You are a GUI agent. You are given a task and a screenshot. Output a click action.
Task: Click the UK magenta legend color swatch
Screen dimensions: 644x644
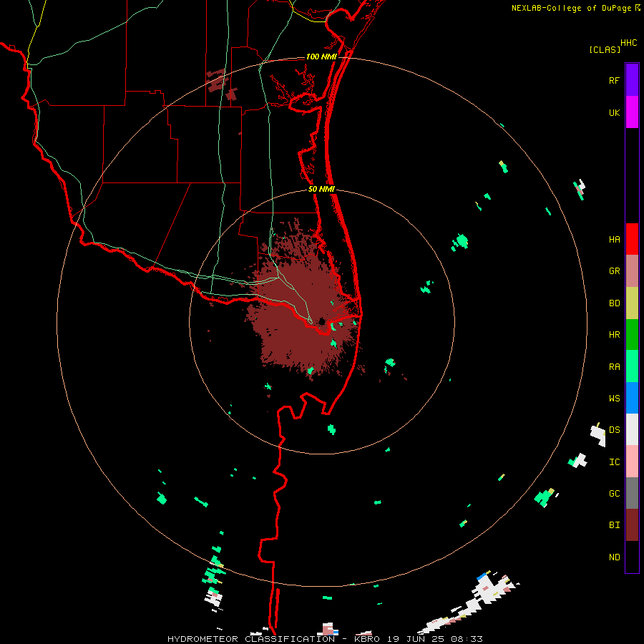[x=632, y=112]
